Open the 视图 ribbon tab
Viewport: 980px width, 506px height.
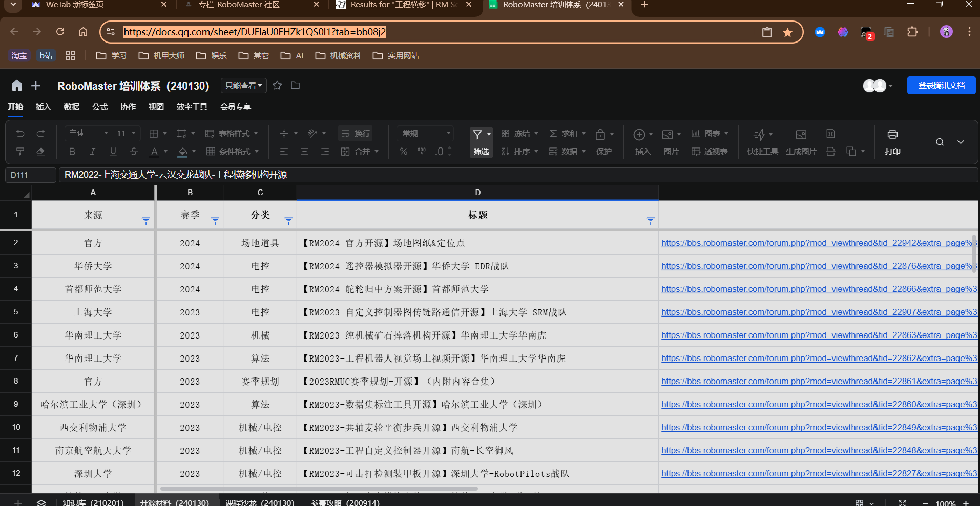coord(156,107)
